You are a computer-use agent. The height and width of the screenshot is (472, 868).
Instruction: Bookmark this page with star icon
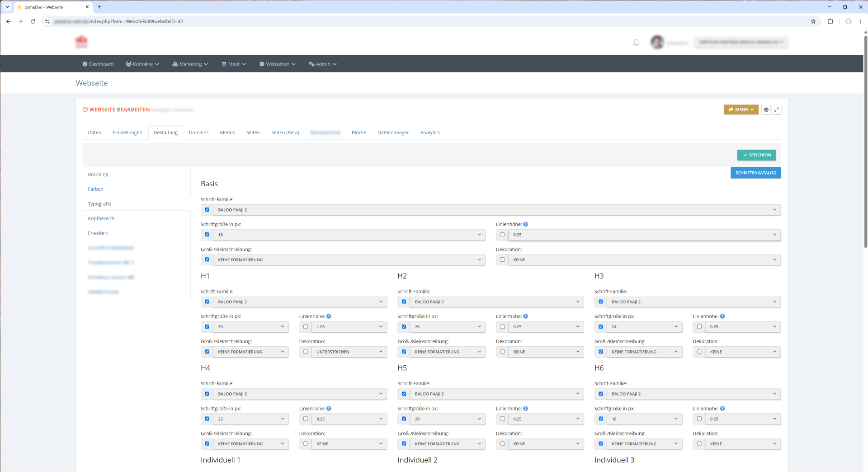[813, 21]
